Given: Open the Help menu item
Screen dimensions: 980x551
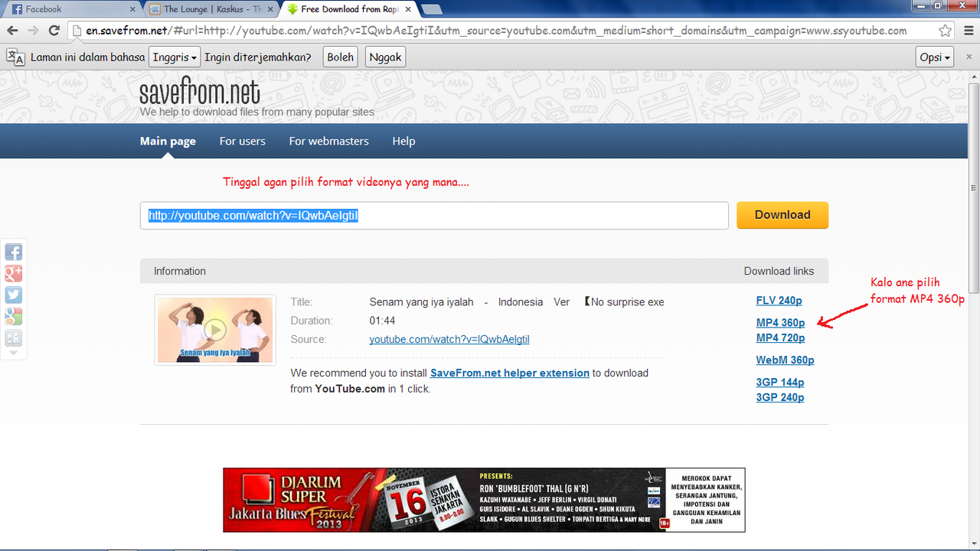Looking at the screenshot, I should [403, 141].
